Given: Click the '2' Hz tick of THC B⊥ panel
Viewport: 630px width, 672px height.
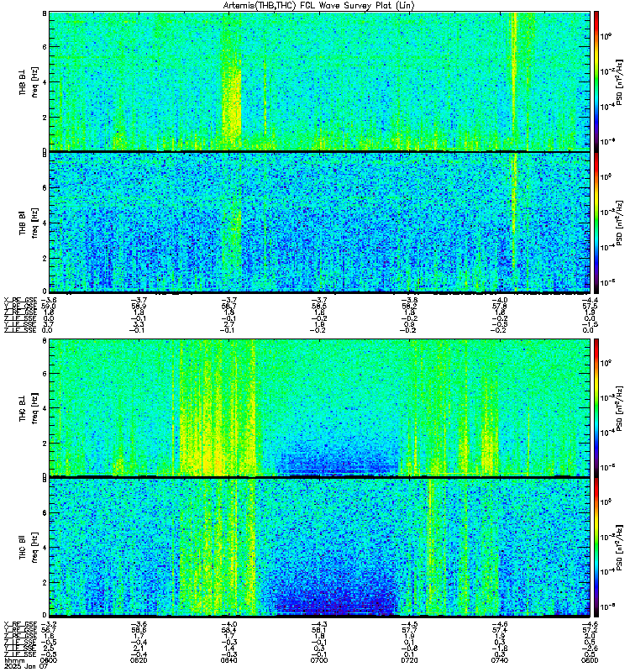Looking at the screenshot, I should (45, 444).
